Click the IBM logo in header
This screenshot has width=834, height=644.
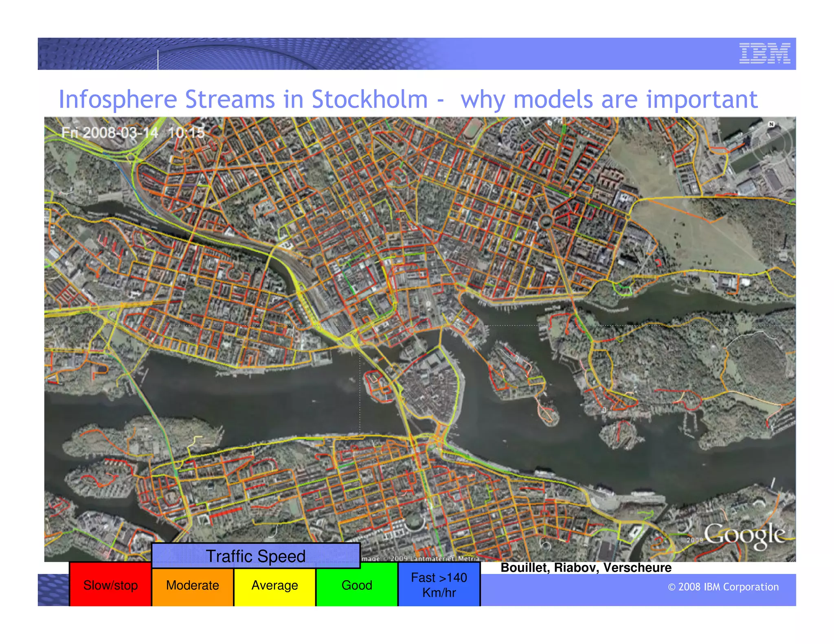coord(765,53)
